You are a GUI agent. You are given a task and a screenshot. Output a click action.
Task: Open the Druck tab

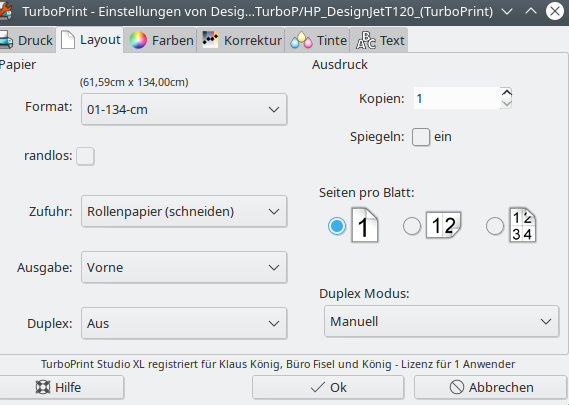(x=27, y=40)
